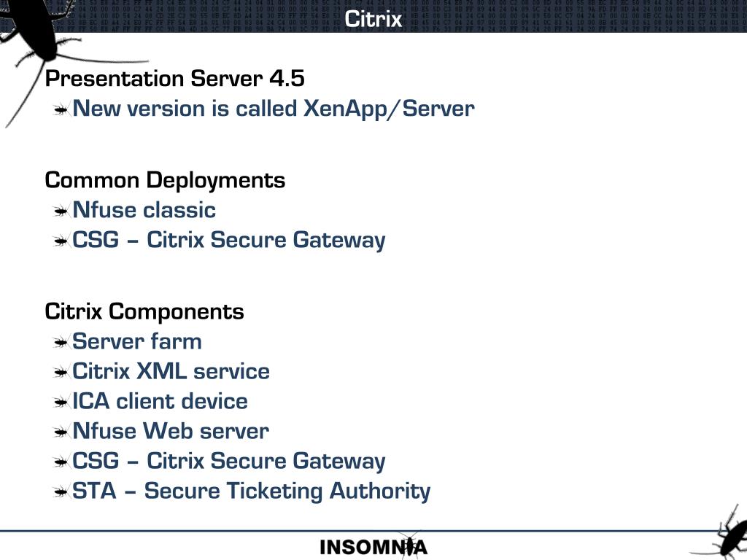Click the bug bullet icon beside "Citrix XML service"
Screen dimensions: 747x560
[61, 373]
